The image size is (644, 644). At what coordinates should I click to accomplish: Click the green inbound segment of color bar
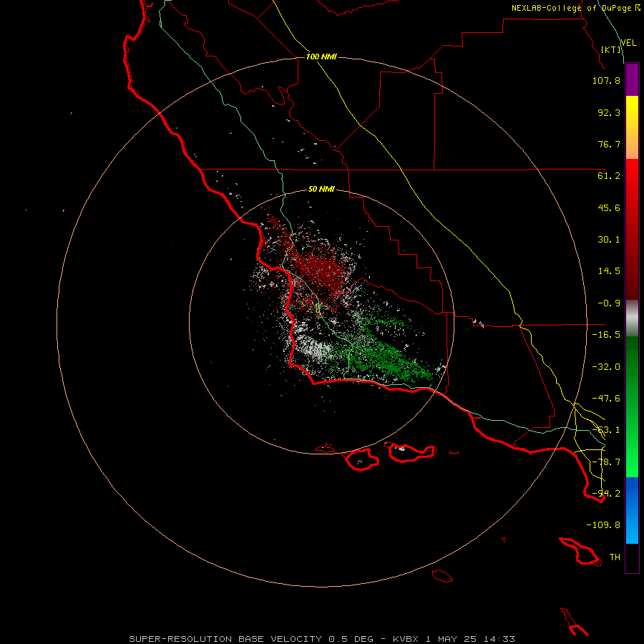pos(632,406)
